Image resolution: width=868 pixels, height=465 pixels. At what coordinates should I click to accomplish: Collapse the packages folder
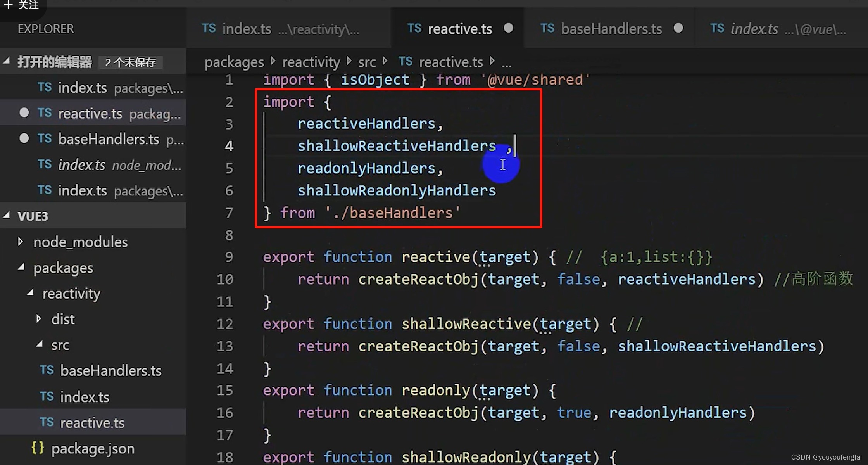pos(22,267)
